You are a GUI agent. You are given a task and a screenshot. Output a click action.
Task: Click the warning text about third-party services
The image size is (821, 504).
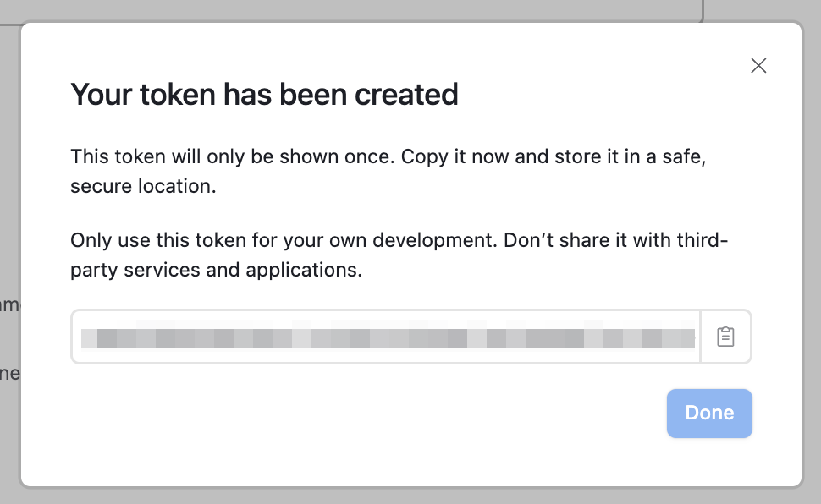coord(398,255)
